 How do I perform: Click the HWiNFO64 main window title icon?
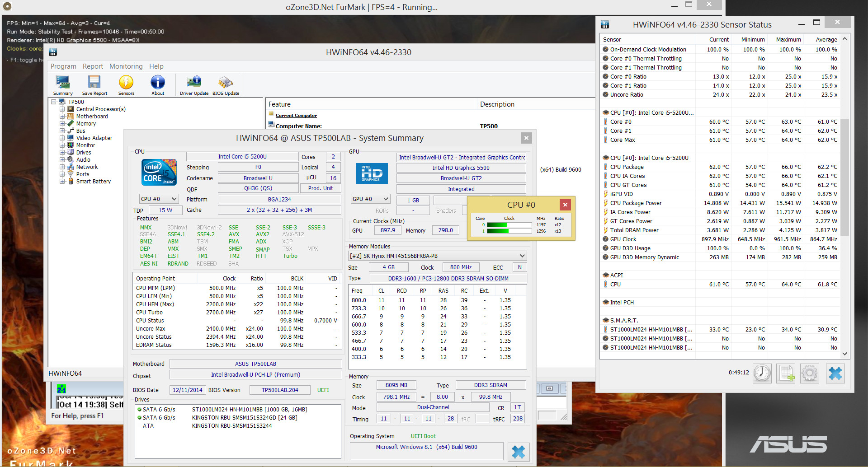[x=53, y=52]
